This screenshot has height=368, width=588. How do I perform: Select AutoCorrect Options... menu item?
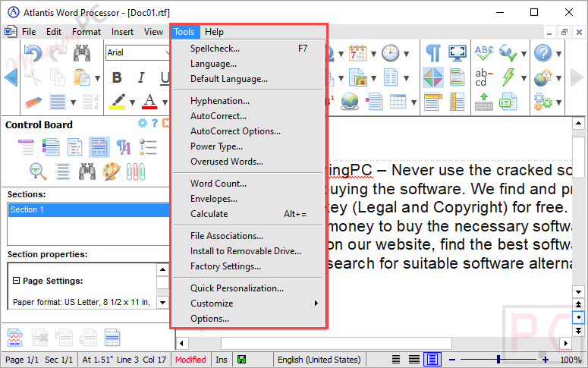tap(248, 131)
